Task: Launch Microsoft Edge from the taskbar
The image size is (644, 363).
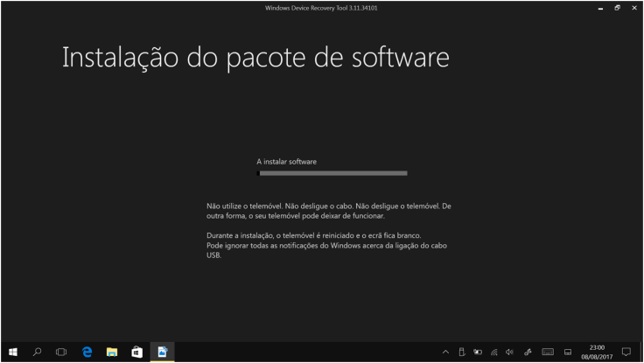Action: 87,352
